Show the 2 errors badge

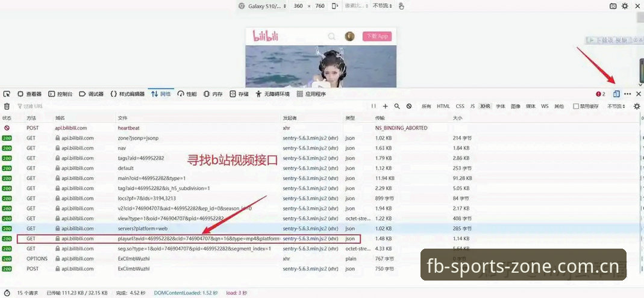click(x=601, y=94)
